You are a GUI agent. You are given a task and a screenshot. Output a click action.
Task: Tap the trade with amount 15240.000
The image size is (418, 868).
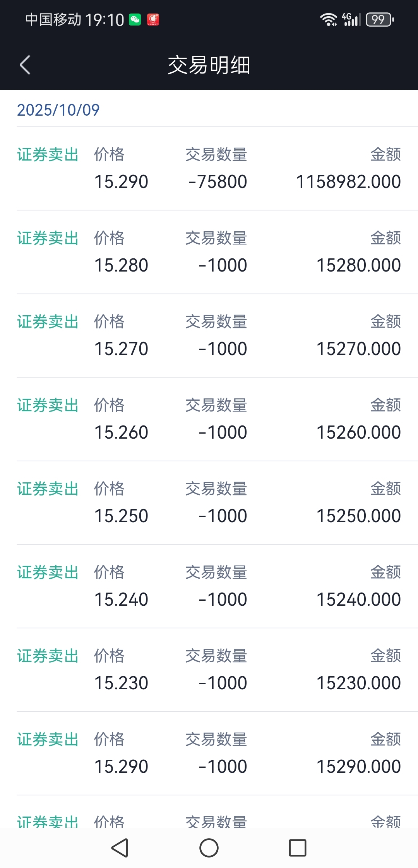pos(209,586)
